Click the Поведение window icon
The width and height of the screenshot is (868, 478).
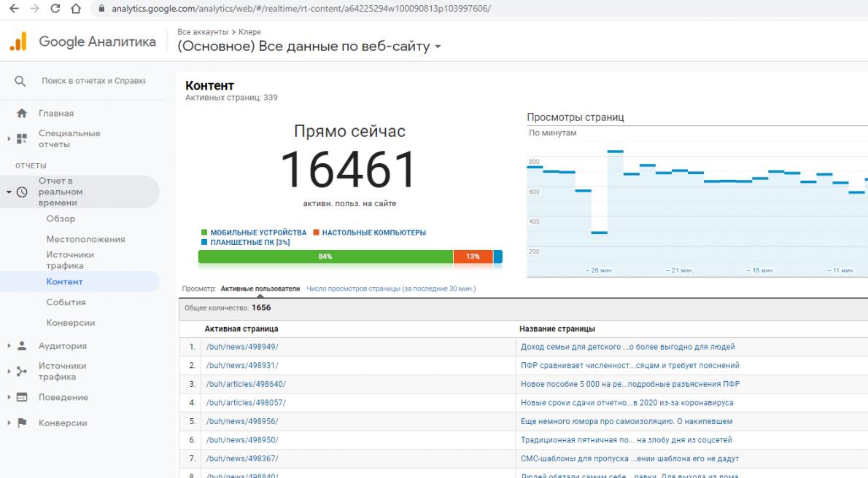(x=22, y=397)
